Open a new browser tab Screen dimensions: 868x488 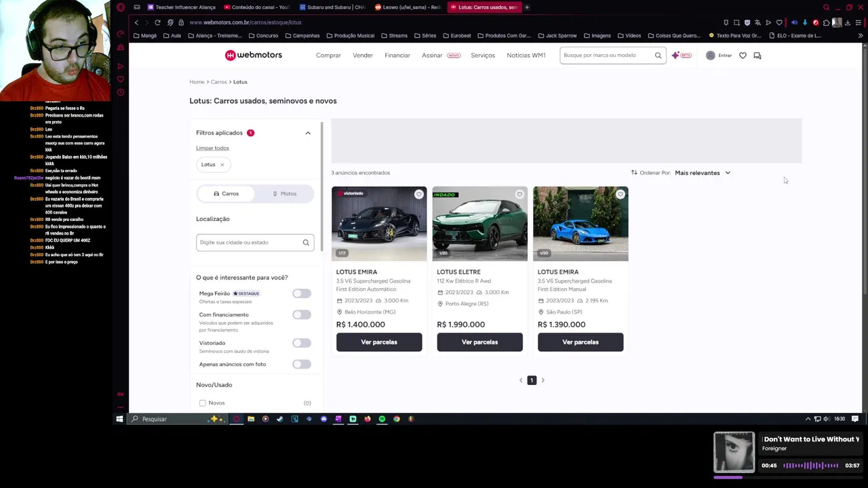pyautogui.click(x=527, y=7)
